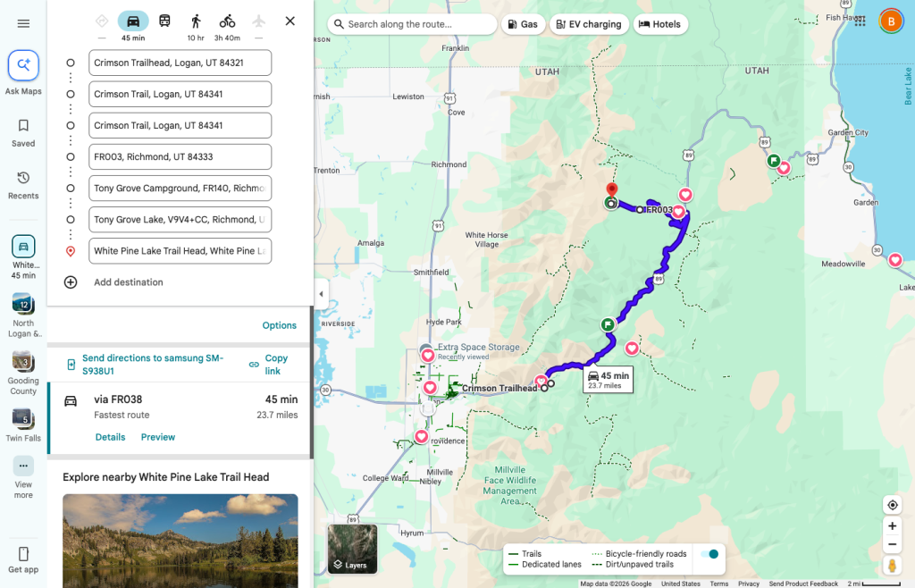The width and height of the screenshot is (915, 588).
Task: Zoom out on the map
Action: 892,545
